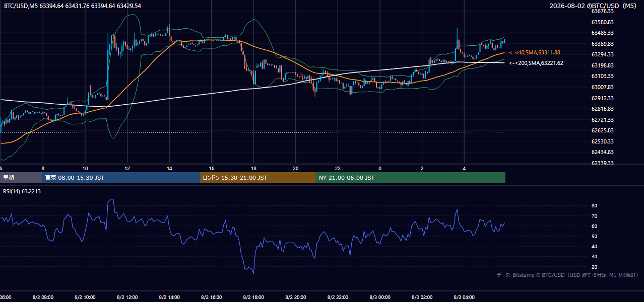This screenshot has width=644, height=302.
Task: Click the RSI scale value 50
Action: tap(594, 236)
